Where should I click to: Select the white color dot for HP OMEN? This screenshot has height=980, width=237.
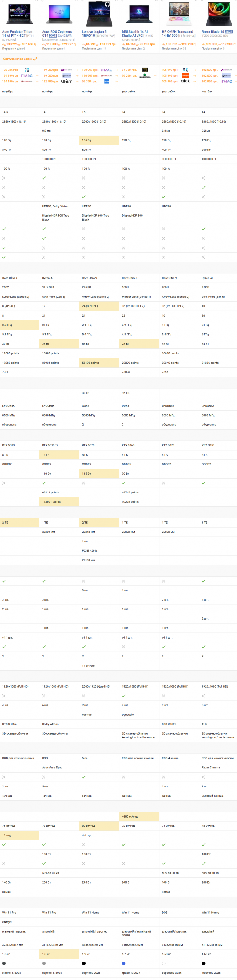[163, 963]
